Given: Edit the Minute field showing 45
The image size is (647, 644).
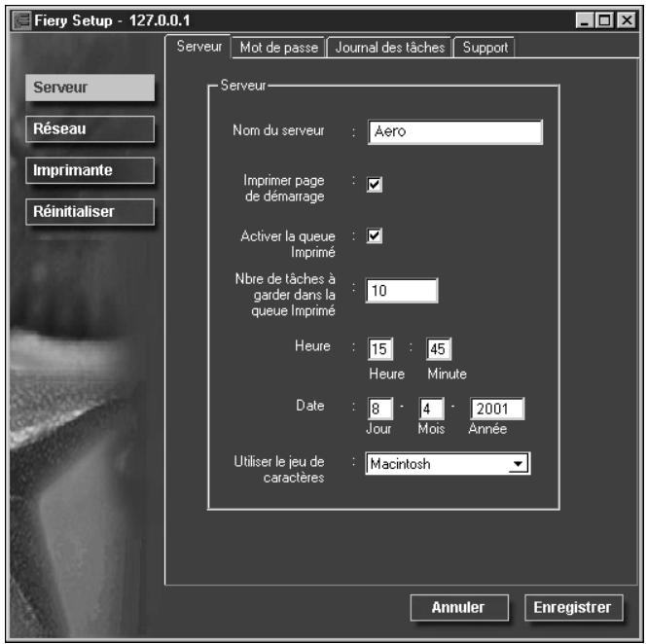Looking at the screenshot, I should pos(439,349).
